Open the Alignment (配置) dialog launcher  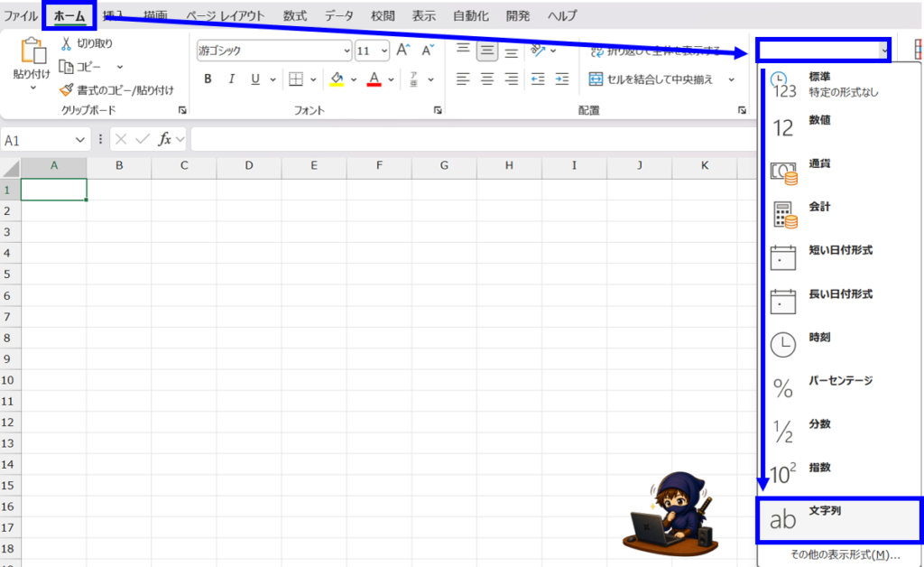pos(742,110)
